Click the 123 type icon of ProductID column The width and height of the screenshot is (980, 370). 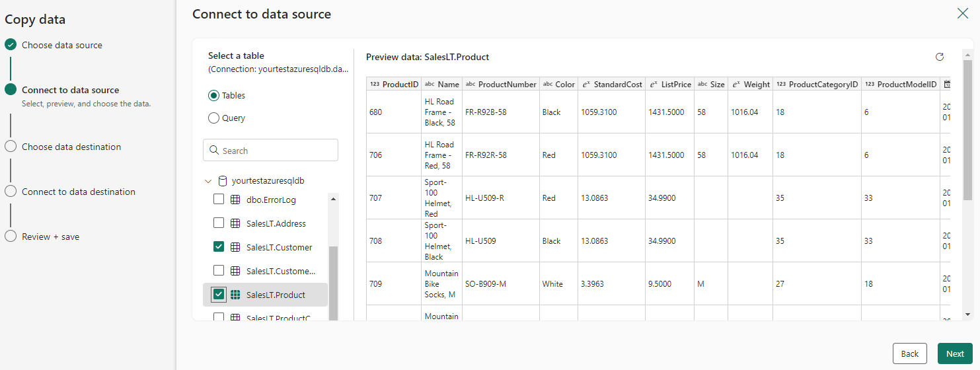point(375,85)
